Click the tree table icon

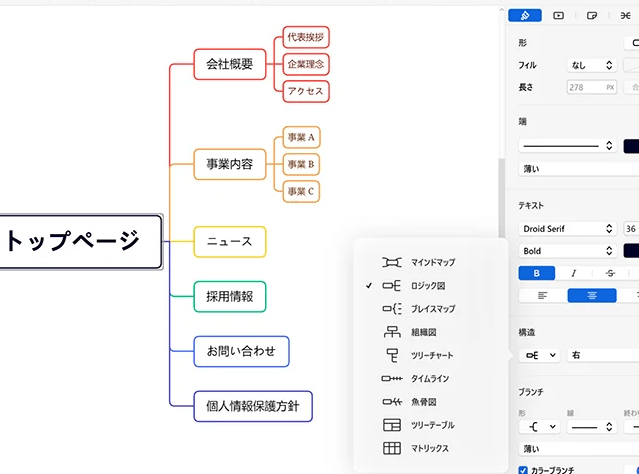(392, 425)
